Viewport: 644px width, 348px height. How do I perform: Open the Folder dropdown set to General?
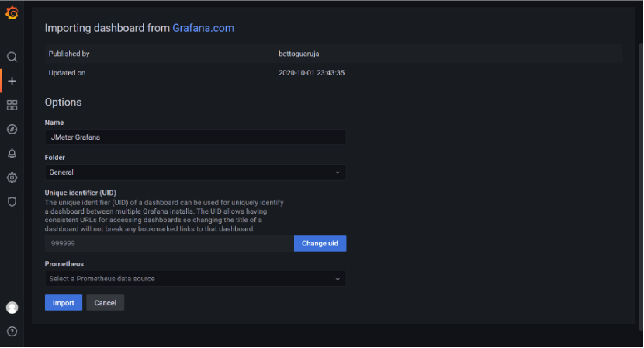click(x=195, y=172)
